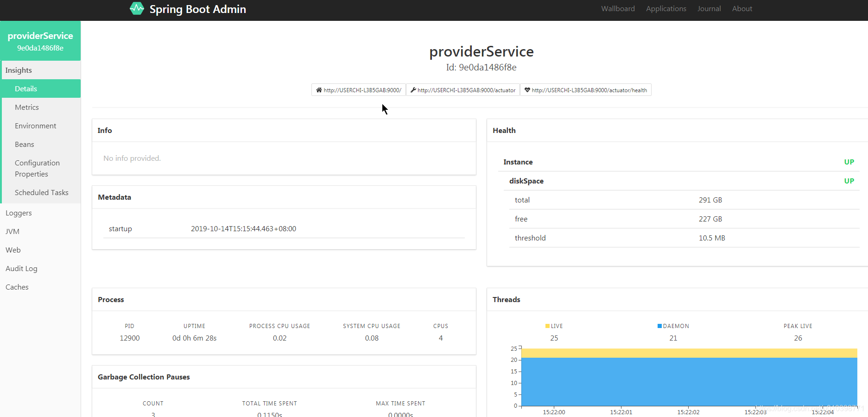Open the http://USERCHI-L3B5GAB:9000/ link
Screen dimensions: 868x417
pyautogui.click(x=359, y=90)
